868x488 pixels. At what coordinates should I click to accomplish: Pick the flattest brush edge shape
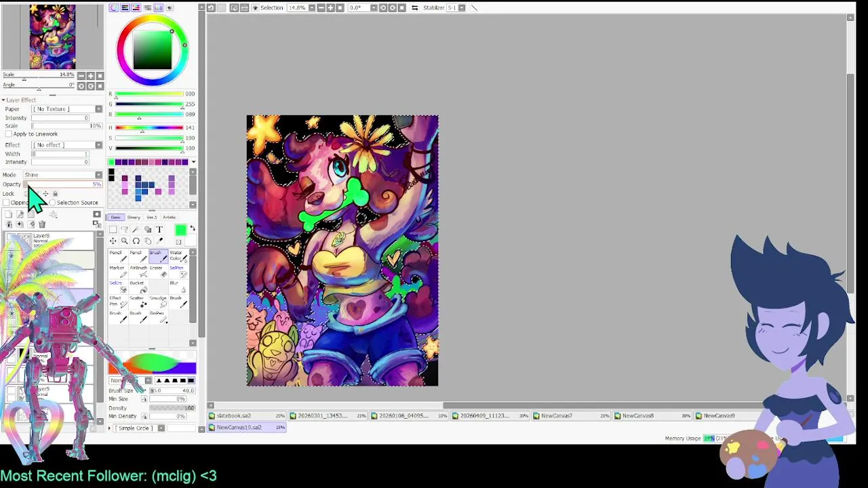[191, 380]
